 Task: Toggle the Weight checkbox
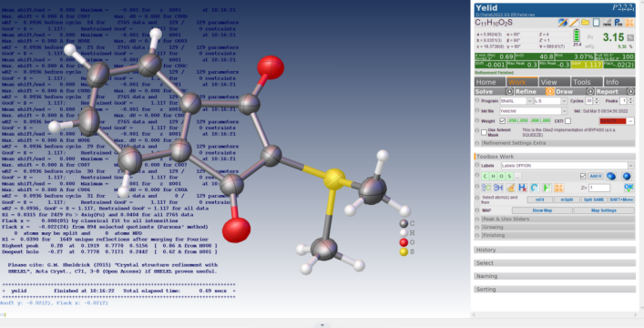tap(502, 121)
